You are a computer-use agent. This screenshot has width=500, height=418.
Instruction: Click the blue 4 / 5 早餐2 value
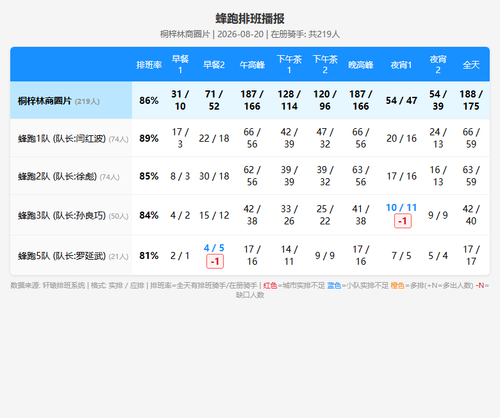coord(214,248)
